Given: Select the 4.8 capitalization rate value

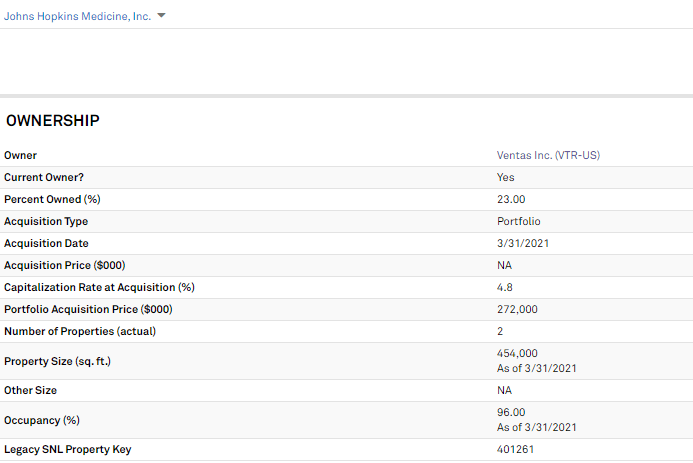Looking at the screenshot, I should (x=505, y=287).
